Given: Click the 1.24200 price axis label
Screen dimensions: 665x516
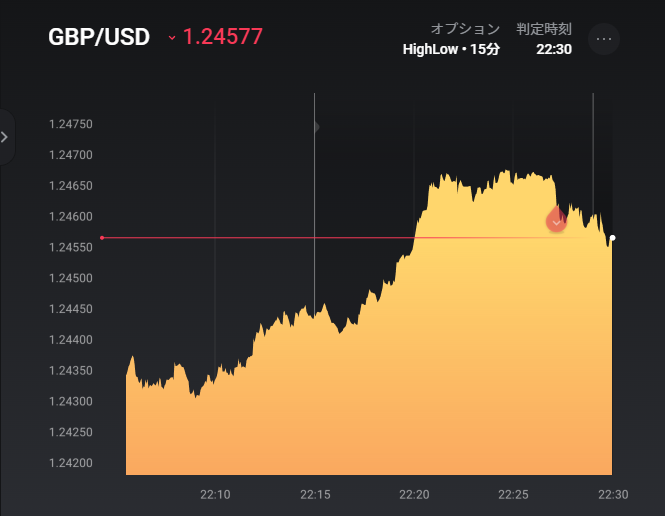Looking at the screenshot, I should [x=71, y=463].
